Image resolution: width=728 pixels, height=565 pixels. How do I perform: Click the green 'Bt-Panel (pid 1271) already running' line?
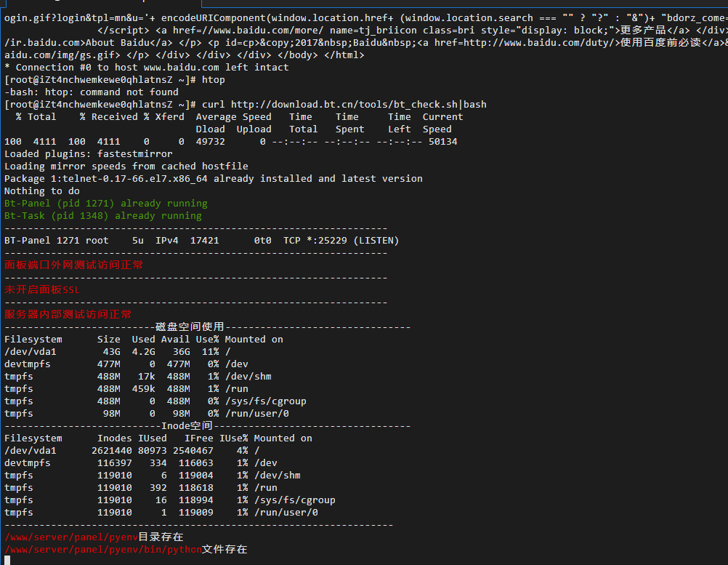[x=106, y=204]
